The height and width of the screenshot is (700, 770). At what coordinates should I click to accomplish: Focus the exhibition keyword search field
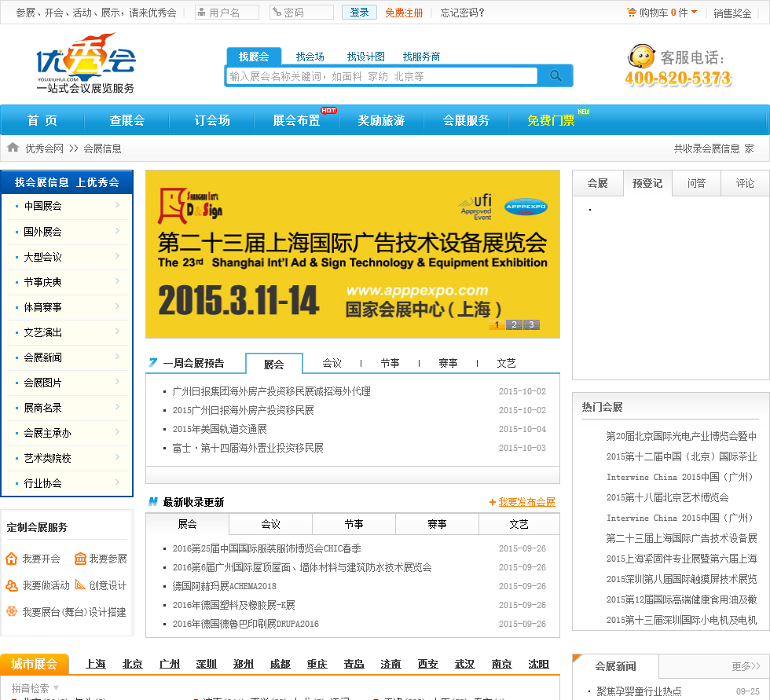[382, 76]
